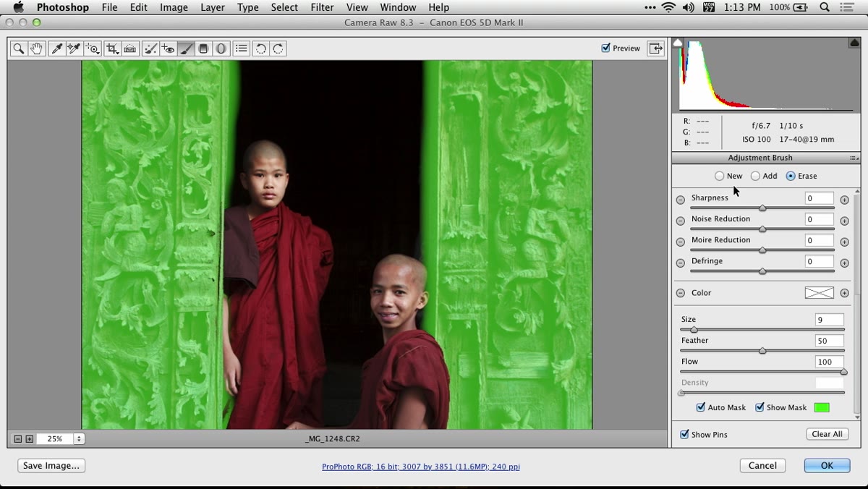This screenshot has height=489, width=868.
Task: Select the Targeted Adjustment tool
Action: coord(93,48)
